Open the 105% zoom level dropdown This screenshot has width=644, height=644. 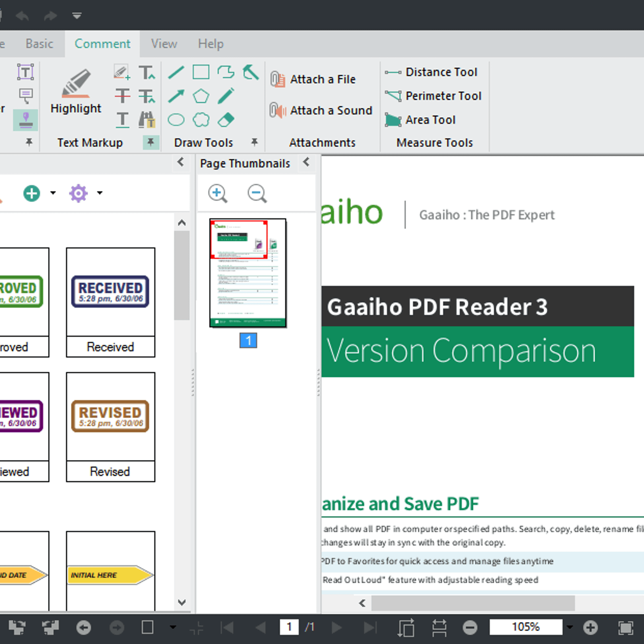tap(570, 627)
